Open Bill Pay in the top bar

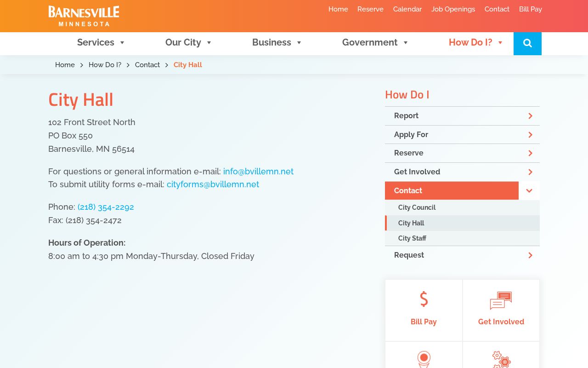[x=531, y=9]
